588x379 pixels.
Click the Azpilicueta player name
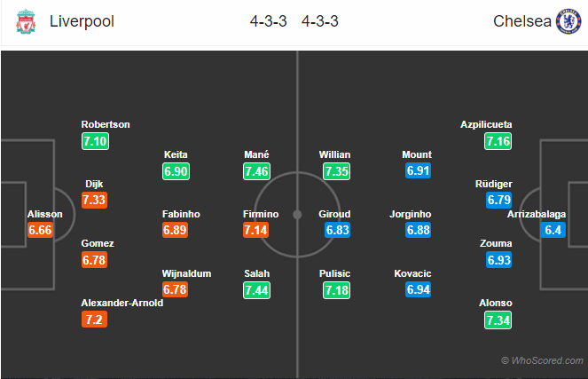pos(486,124)
